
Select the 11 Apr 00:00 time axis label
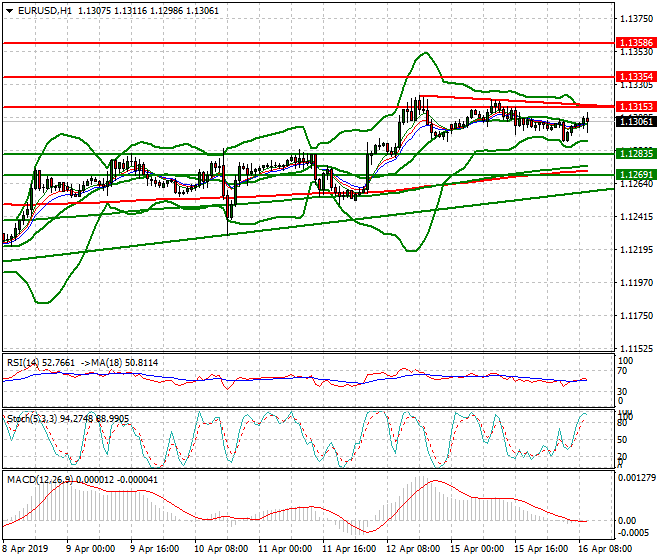point(285,549)
